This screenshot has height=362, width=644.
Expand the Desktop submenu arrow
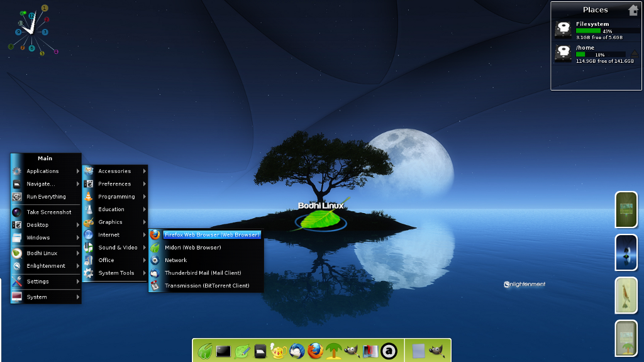point(77,225)
